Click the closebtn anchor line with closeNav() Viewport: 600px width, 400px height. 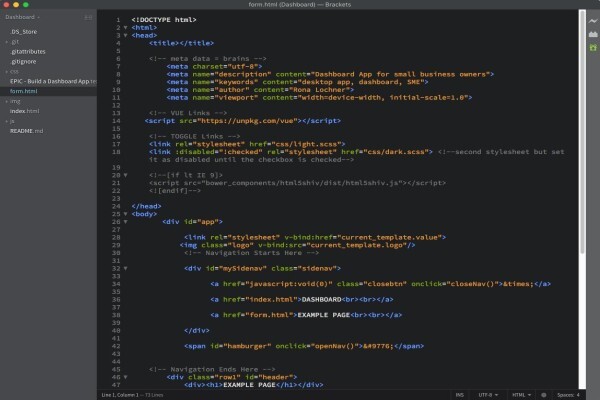pos(380,284)
